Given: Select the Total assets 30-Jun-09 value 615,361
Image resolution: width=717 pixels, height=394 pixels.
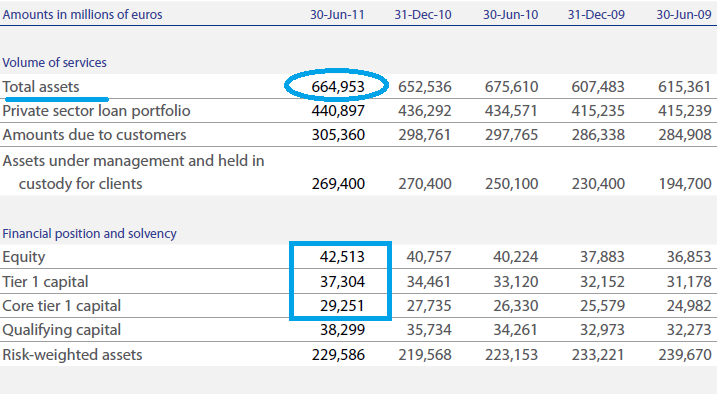Looking at the screenshot, I should [685, 86].
